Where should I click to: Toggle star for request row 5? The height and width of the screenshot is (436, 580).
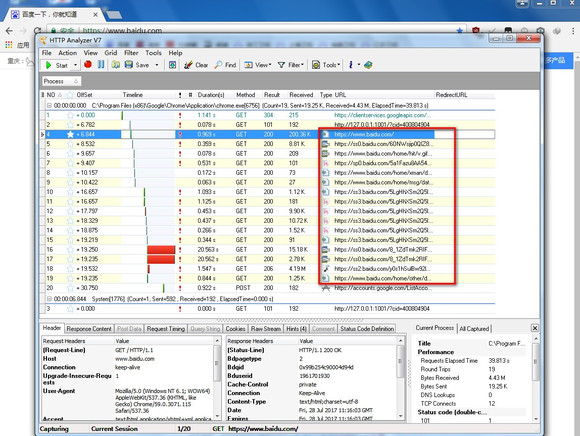[70, 144]
